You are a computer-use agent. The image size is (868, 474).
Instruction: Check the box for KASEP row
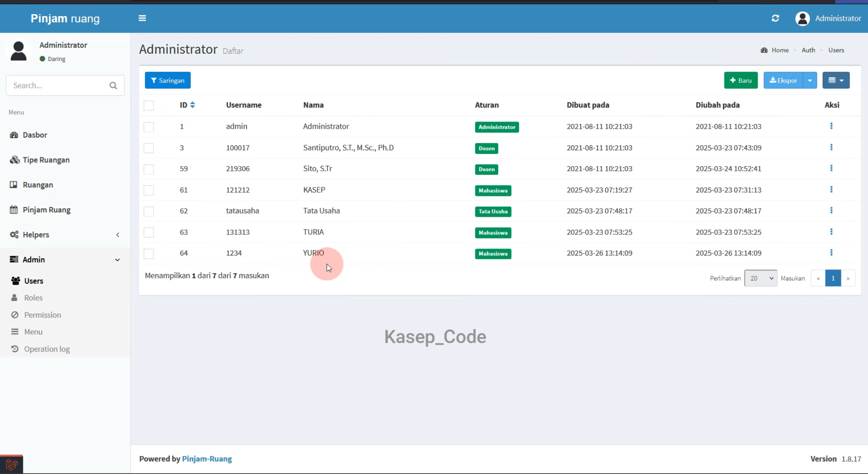(149, 190)
